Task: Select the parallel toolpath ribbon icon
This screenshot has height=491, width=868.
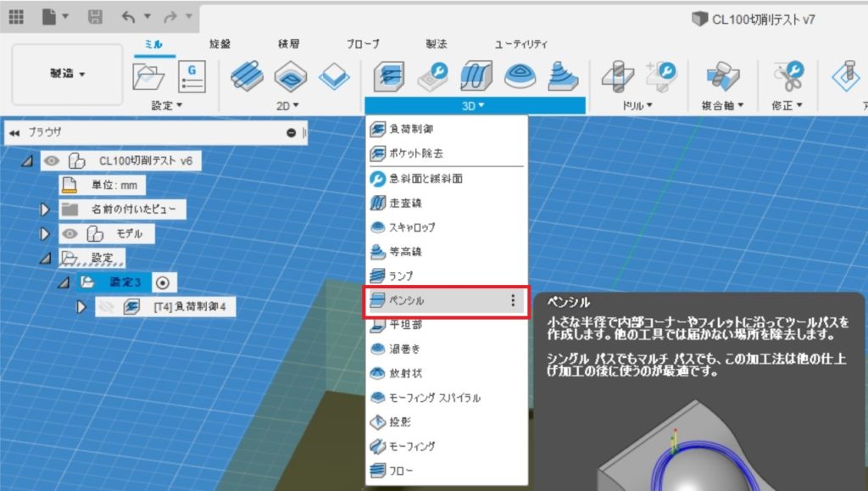Action: tap(476, 75)
